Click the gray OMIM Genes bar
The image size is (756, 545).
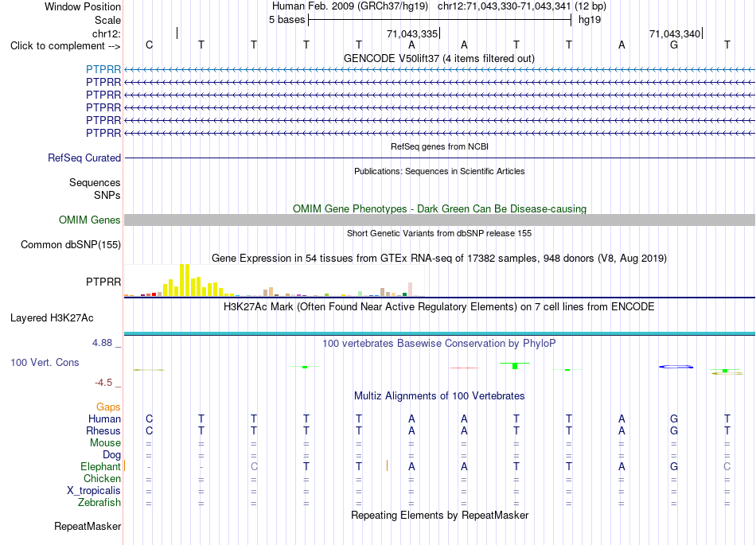[x=440, y=220]
